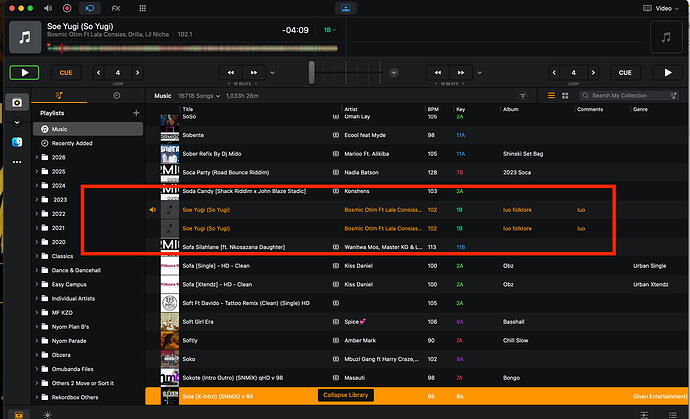Switch library to grid view
The image size is (690, 419).
[565, 96]
